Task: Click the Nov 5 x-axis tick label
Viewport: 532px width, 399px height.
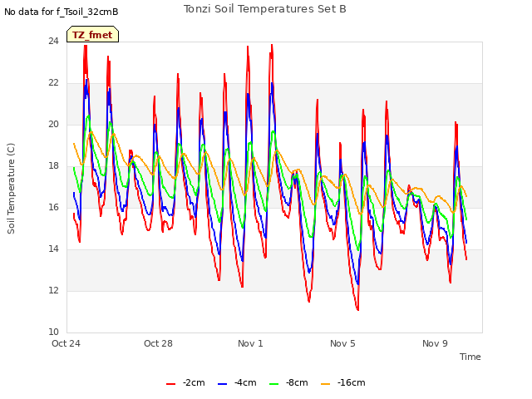Action: [342, 343]
